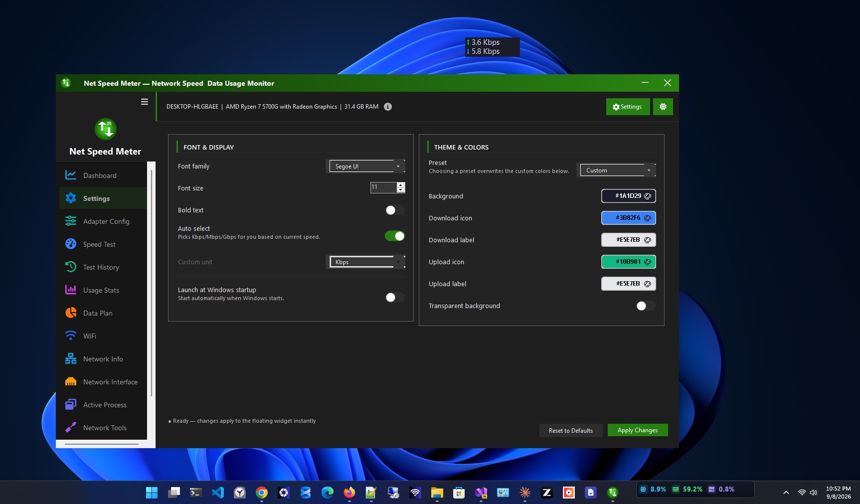Image resolution: width=860 pixels, height=504 pixels.
Task: Open Google Chrome from the taskbar
Action: coord(262,493)
